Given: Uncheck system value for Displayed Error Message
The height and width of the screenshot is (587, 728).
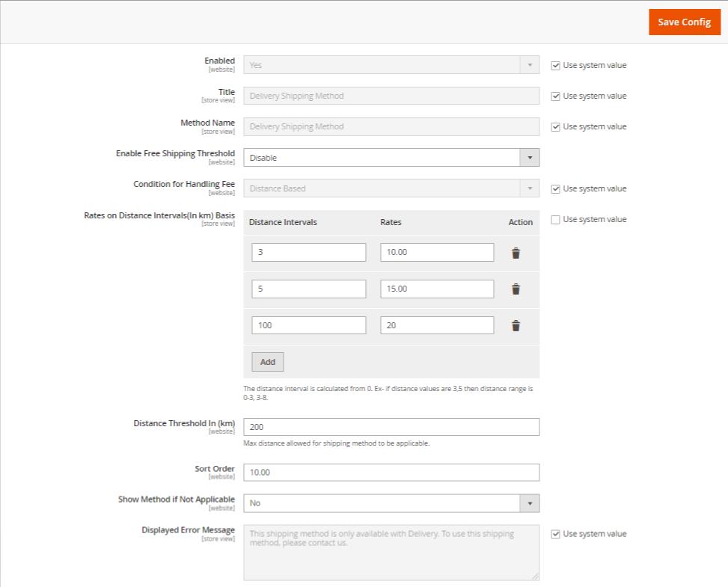Looking at the screenshot, I should click(x=555, y=534).
